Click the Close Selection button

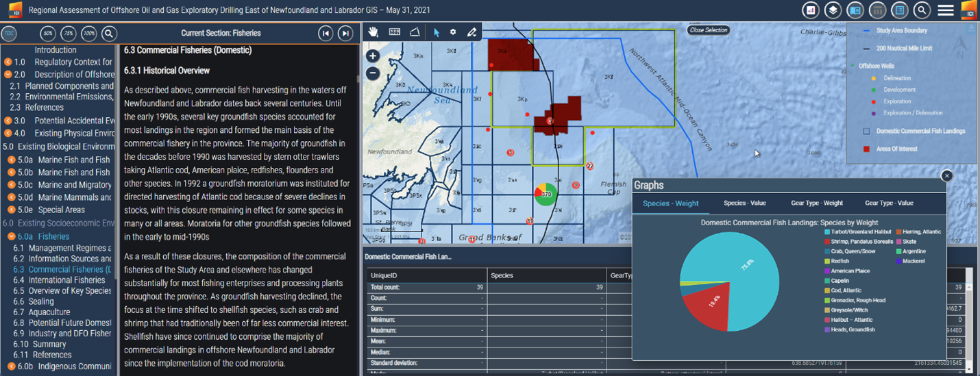click(x=708, y=30)
